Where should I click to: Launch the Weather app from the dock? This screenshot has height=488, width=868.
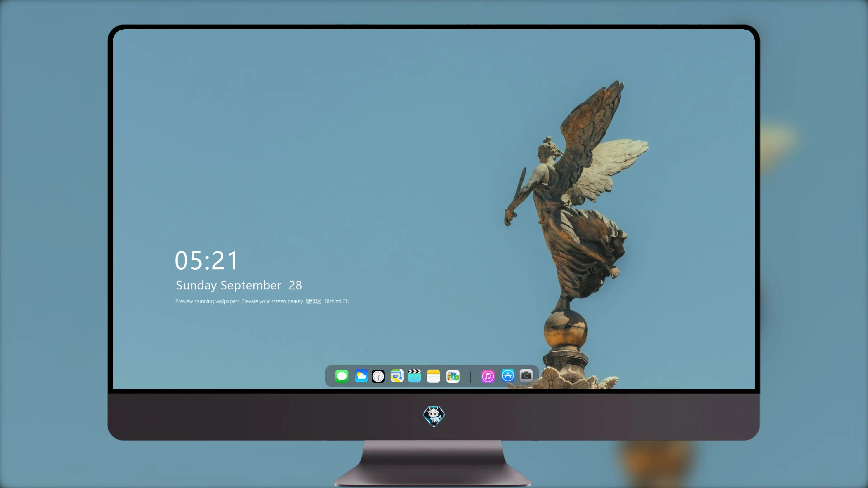tap(361, 376)
